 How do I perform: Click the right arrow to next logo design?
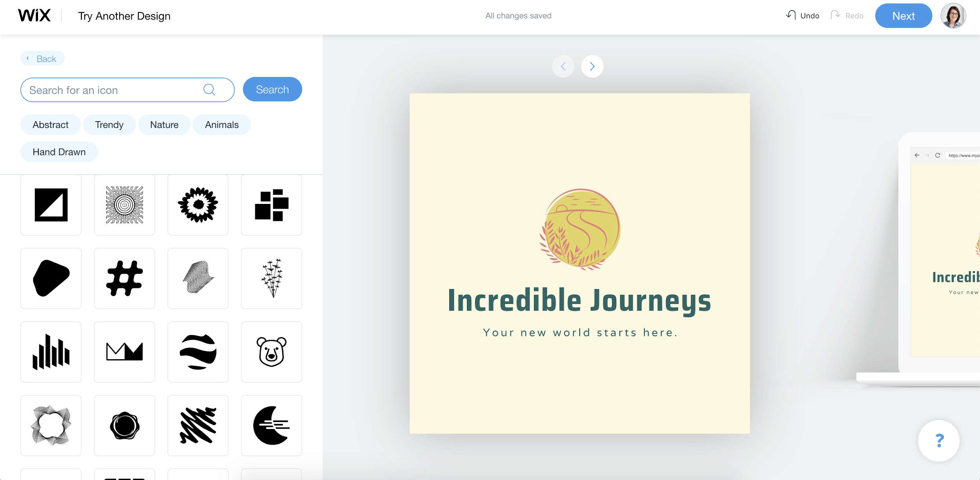(x=592, y=66)
